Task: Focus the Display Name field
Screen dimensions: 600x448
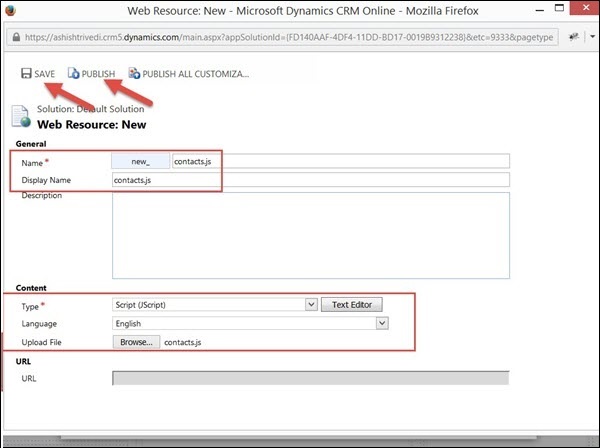Action: (311, 180)
